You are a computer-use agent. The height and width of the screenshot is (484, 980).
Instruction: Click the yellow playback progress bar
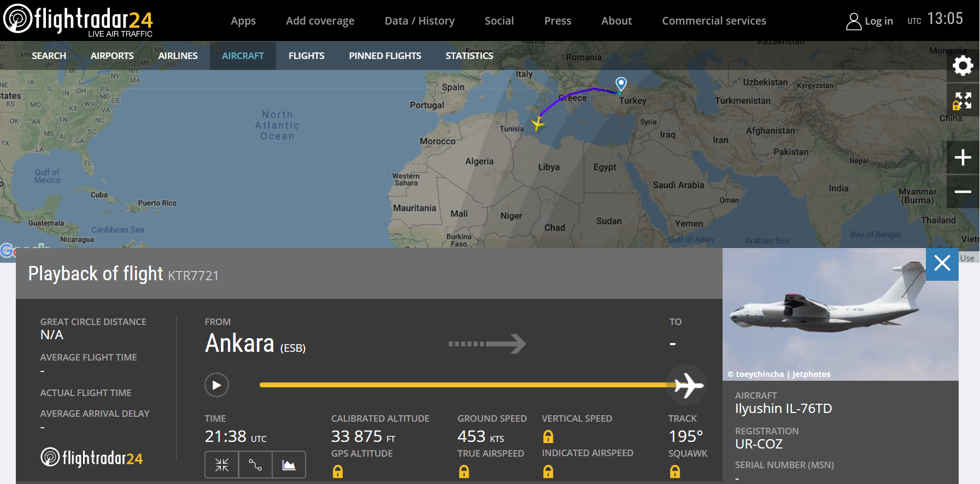(x=465, y=385)
